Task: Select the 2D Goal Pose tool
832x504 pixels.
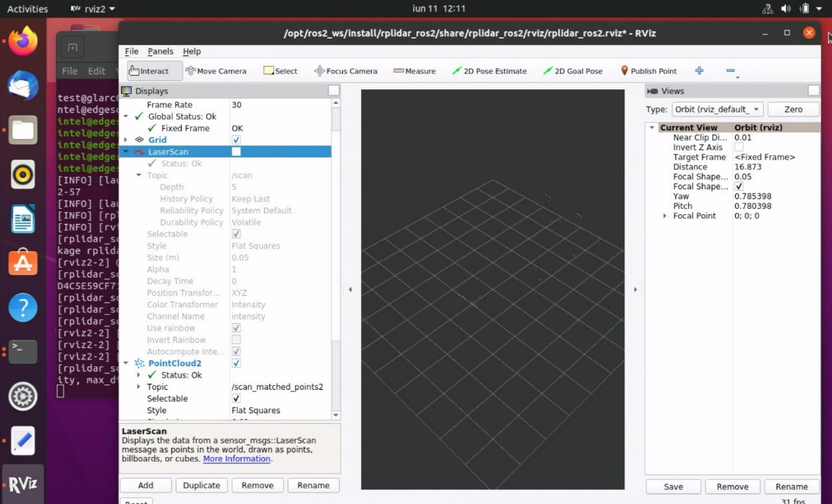Action: (x=572, y=71)
